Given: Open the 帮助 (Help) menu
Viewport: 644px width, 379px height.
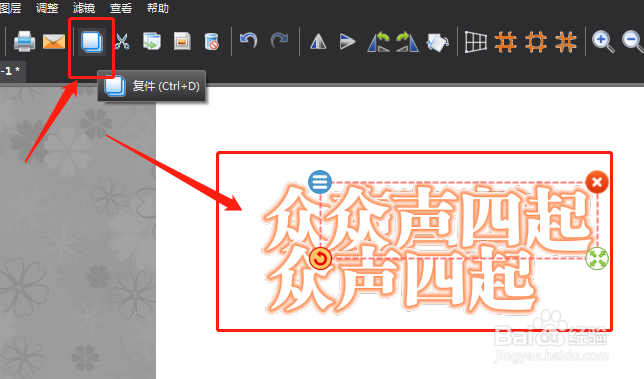Looking at the screenshot, I should [158, 8].
